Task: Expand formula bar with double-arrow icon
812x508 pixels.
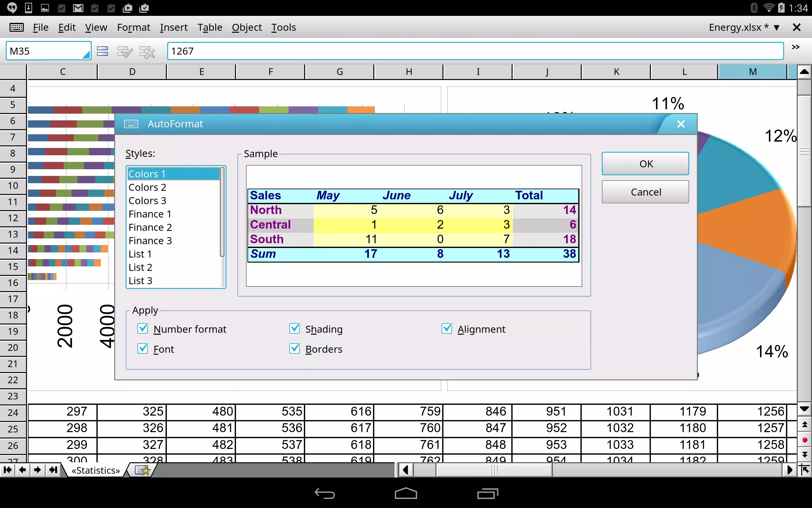Action: pos(796,47)
